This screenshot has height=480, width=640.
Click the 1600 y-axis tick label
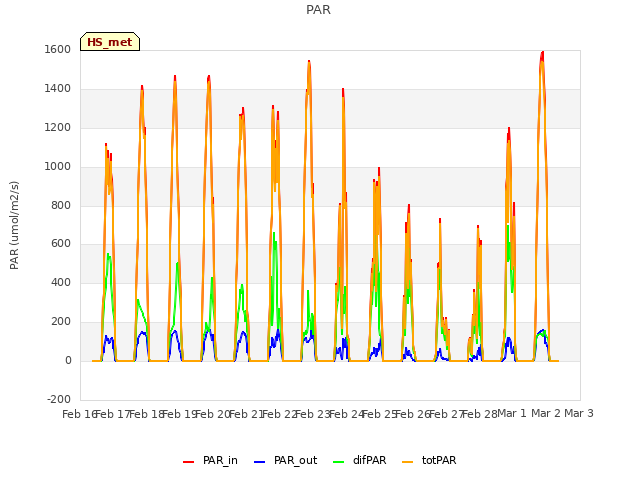tap(58, 49)
